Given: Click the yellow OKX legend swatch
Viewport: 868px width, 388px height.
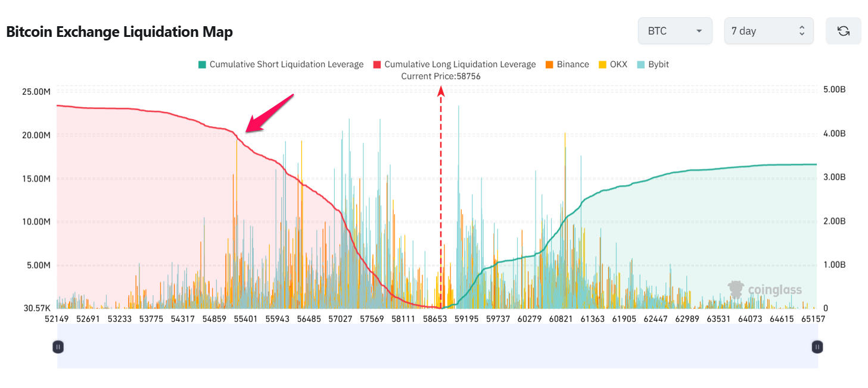Looking at the screenshot, I should [x=602, y=64].
